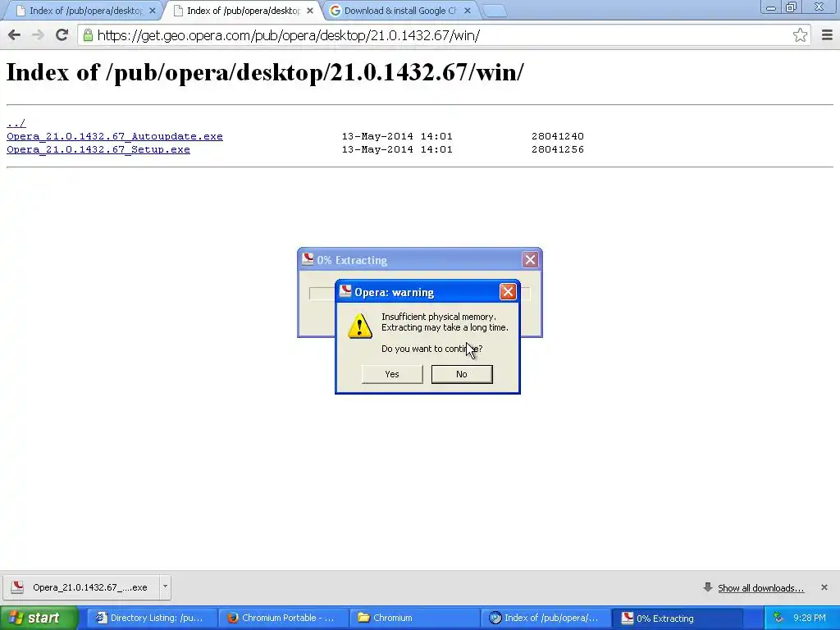Close the Download & install Google tab
The height and width of the screenshot is (630, 840).
(467, 11)
